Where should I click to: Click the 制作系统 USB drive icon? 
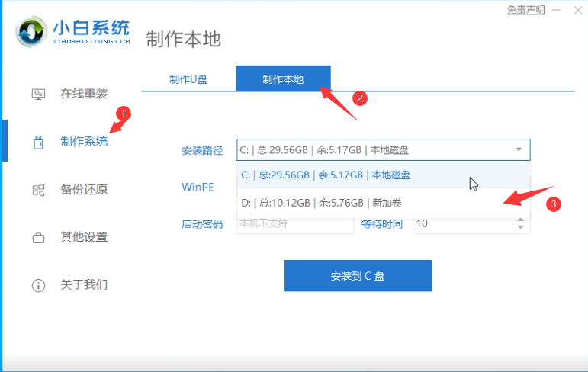click(38, 142)
